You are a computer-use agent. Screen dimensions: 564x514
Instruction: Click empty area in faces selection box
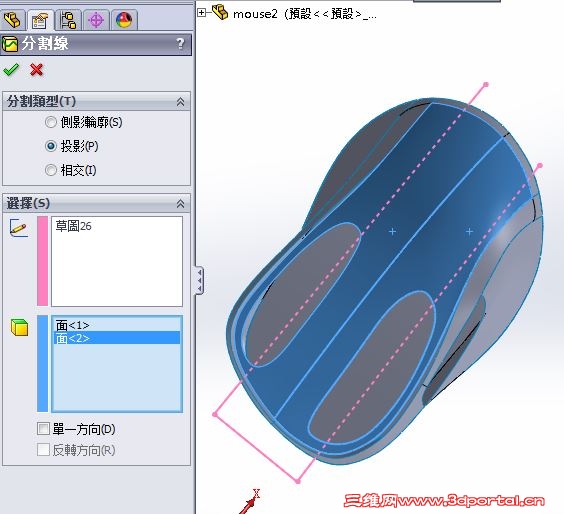pyautogui.click(x=117, y=378)
